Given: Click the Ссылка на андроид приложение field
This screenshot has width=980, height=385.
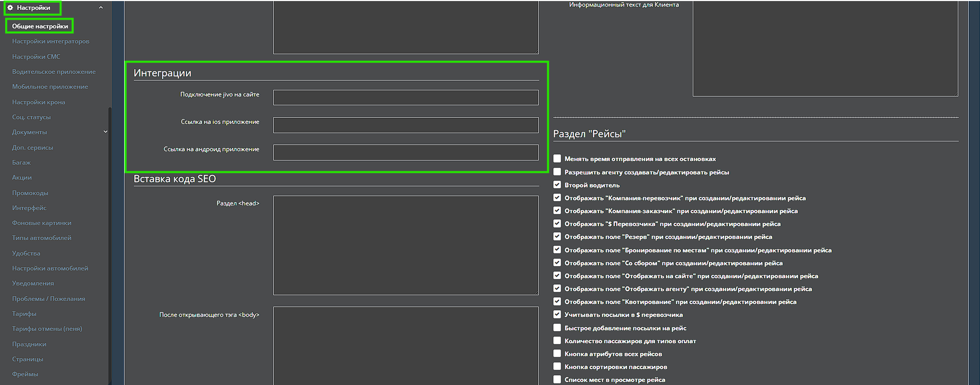Looking at the screenshot, I should 406,152.
